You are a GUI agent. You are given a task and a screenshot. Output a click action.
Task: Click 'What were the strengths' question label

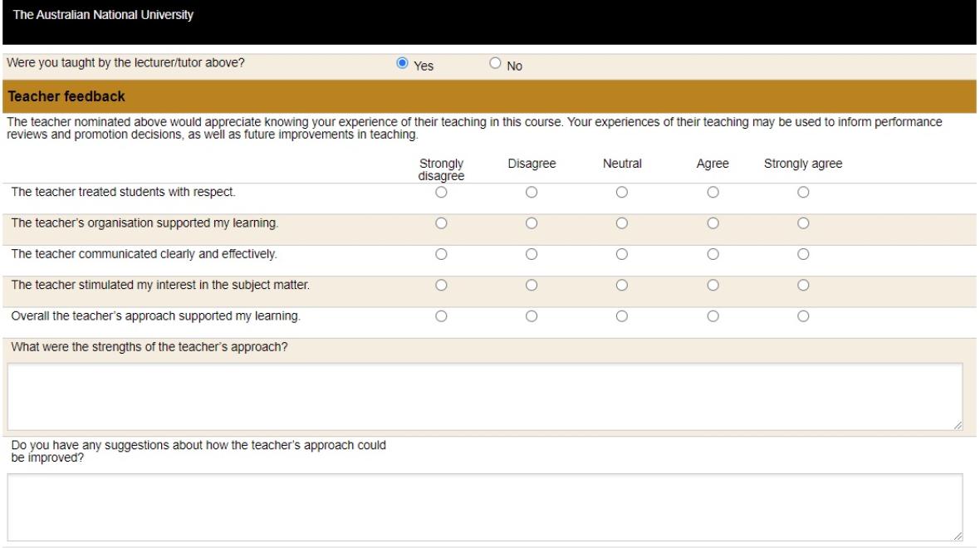coord(149,347)
